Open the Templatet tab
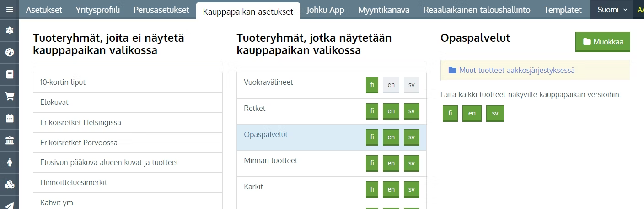The image size is (644, 209). (x=563, y=10)
